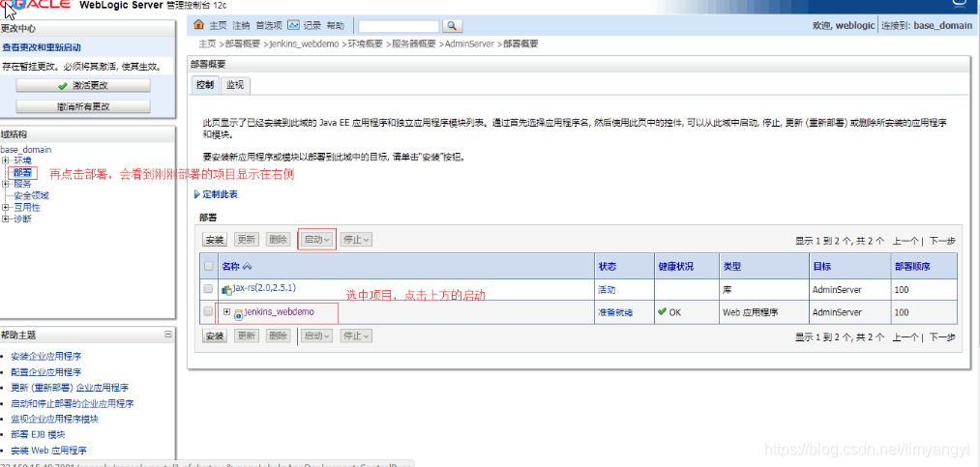Expand the 互用性 tree node

click(6, 207)
